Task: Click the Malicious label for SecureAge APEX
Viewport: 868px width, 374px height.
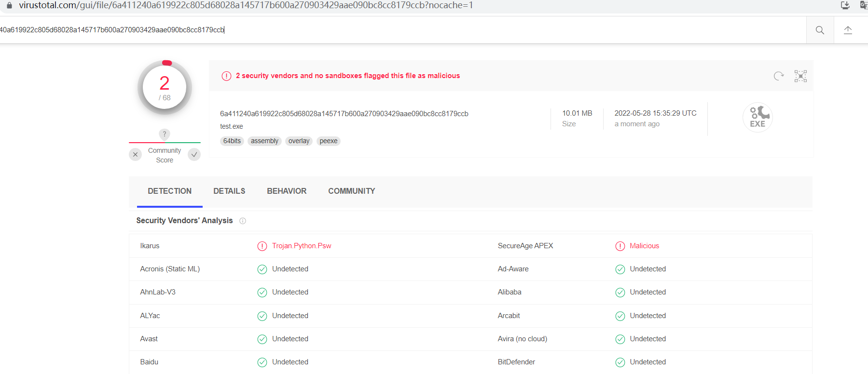Action: click(x=644, y=246)
